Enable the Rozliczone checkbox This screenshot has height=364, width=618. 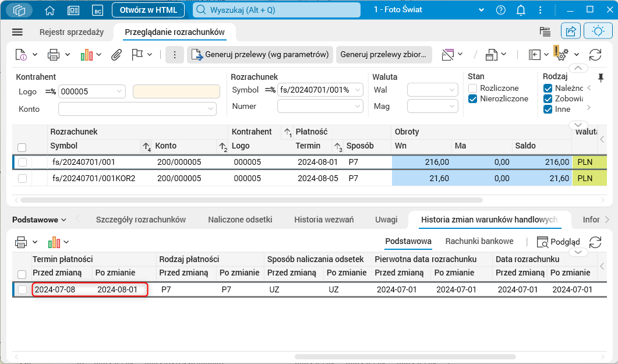[473, 88]
